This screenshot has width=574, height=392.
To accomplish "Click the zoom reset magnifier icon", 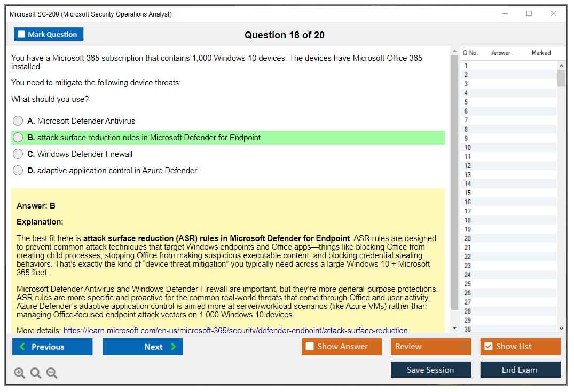I will 36,373.
